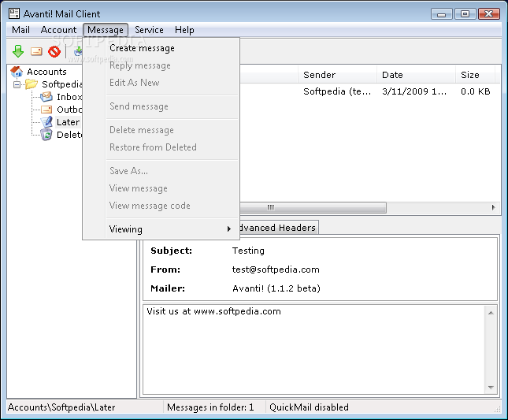The image size is (508, 420).
Task: Choose Edit As New menu entry
Action: [x=161, y=83]
